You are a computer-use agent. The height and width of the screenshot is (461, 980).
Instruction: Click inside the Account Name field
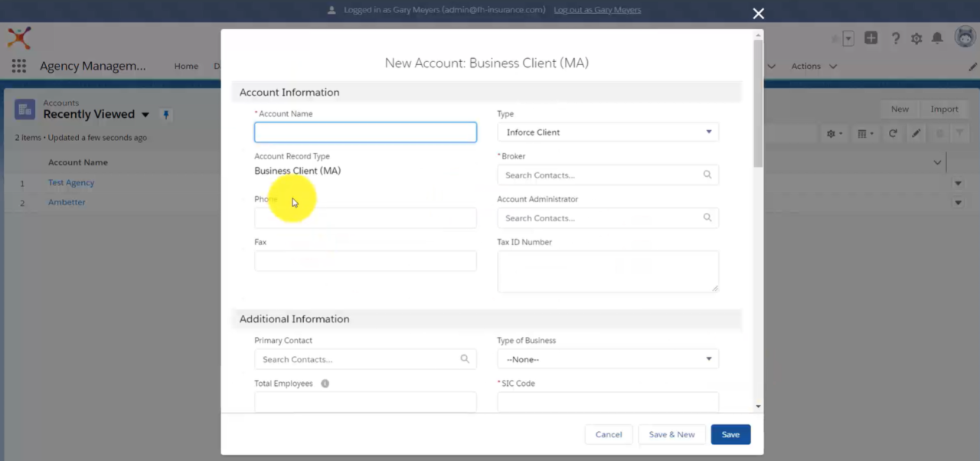coord(365,132)
